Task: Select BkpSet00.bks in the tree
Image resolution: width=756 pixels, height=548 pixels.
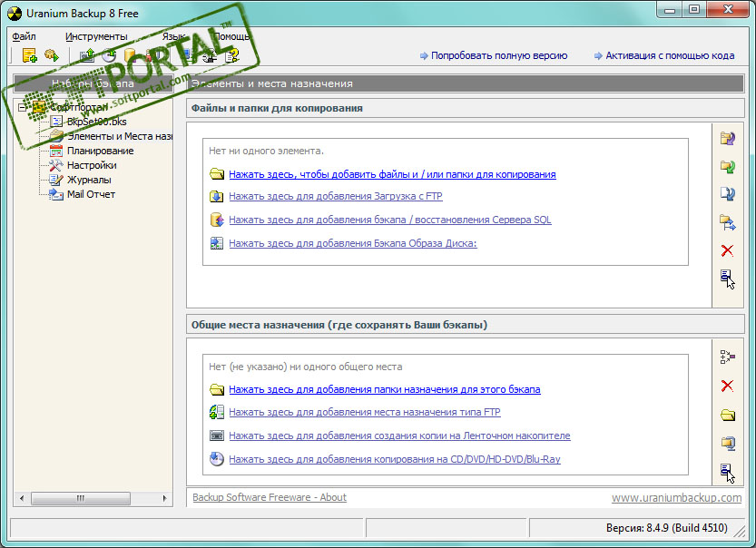Action: [96, 122]
